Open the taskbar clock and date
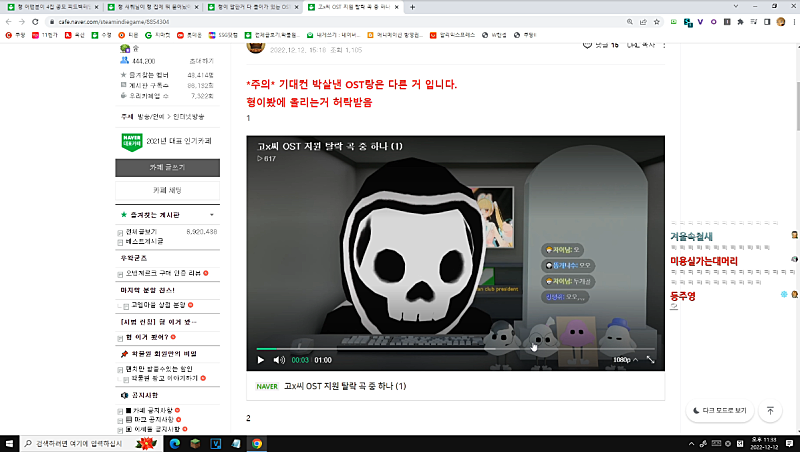 tap(764, 443)
